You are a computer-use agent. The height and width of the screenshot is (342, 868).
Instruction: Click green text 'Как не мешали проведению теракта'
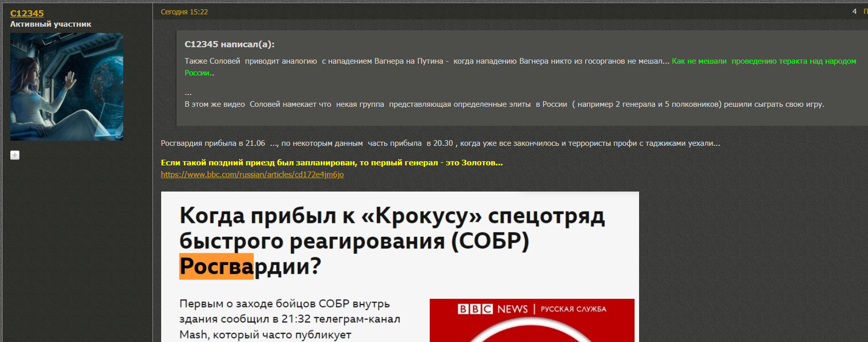coord(740,61)
